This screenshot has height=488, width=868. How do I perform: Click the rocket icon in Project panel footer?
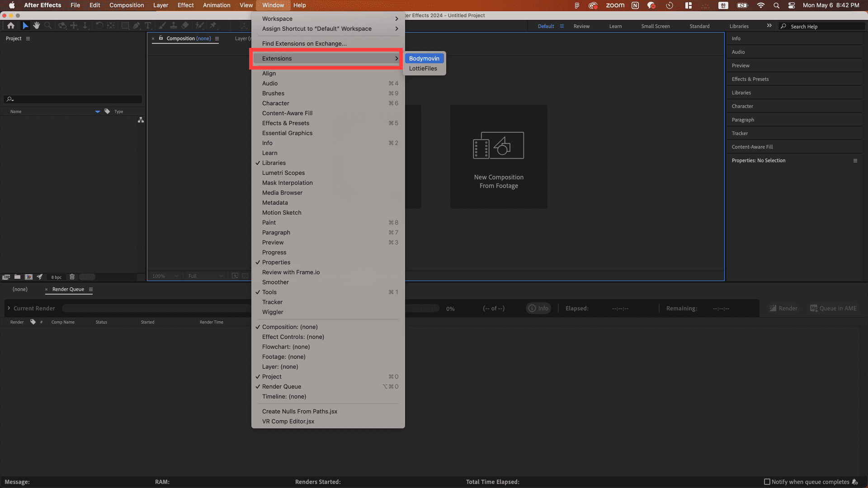pyautogui.click(x=40, y=277)
